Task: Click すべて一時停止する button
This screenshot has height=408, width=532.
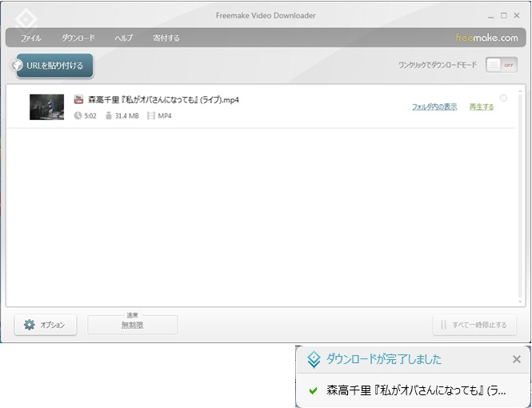Action: click(x=474, y=325)
